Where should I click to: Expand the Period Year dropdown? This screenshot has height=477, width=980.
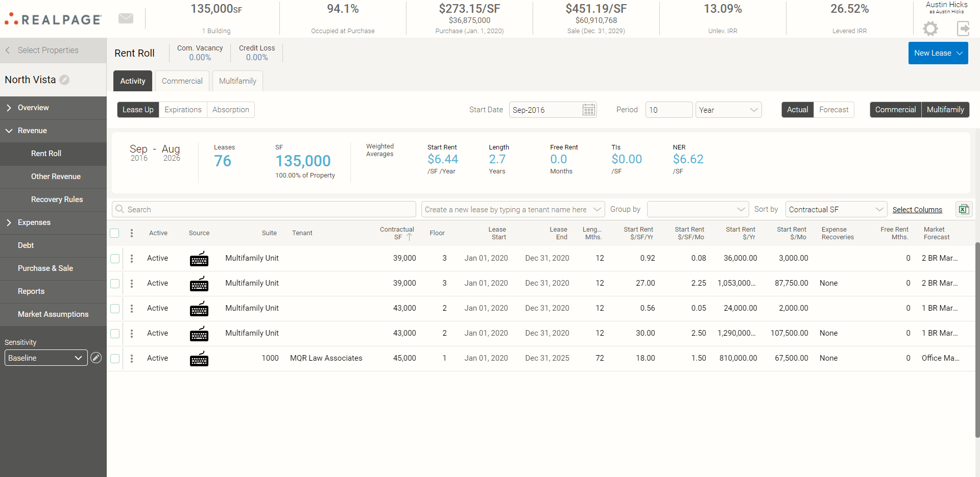click(x=728, y=110)
